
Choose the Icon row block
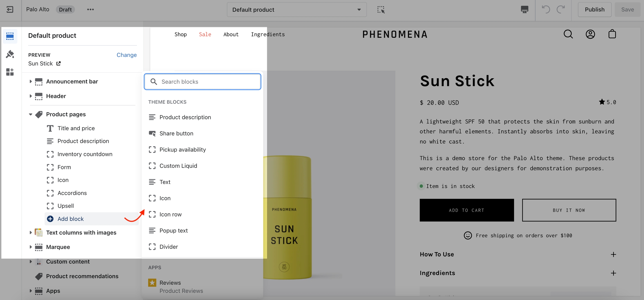point(170,214)
